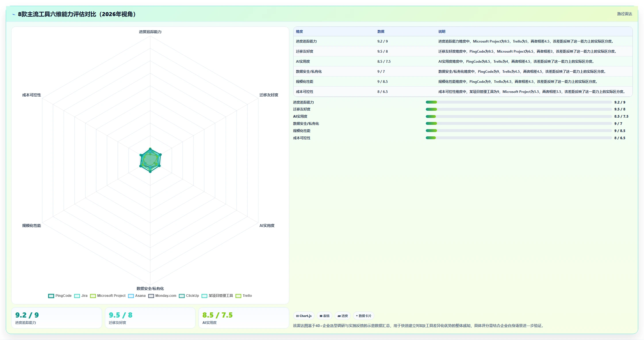The image size is (644, 340).
Task: Click the footnote starting 该雷达图基于40+企业选型调研
Action: point(419,326)
